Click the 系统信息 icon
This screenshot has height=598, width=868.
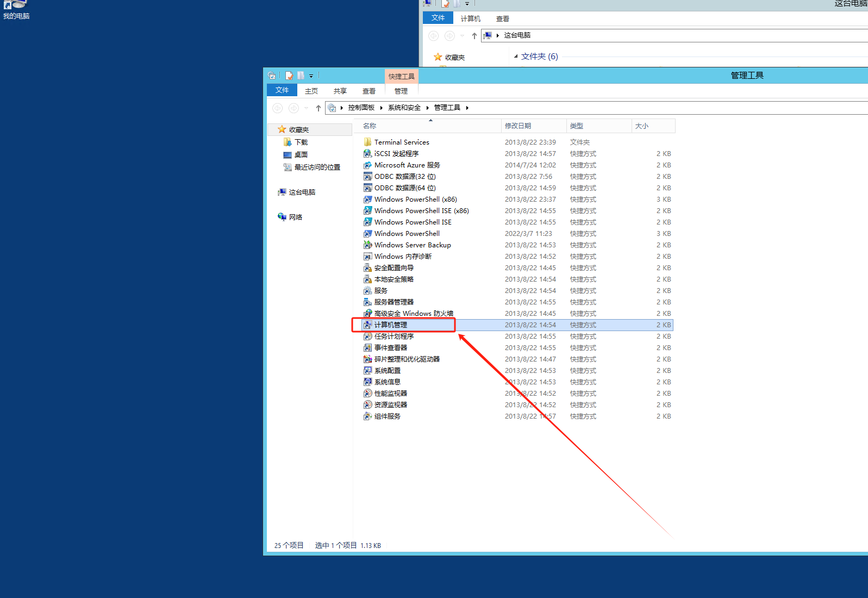click(x=368, y=382)
